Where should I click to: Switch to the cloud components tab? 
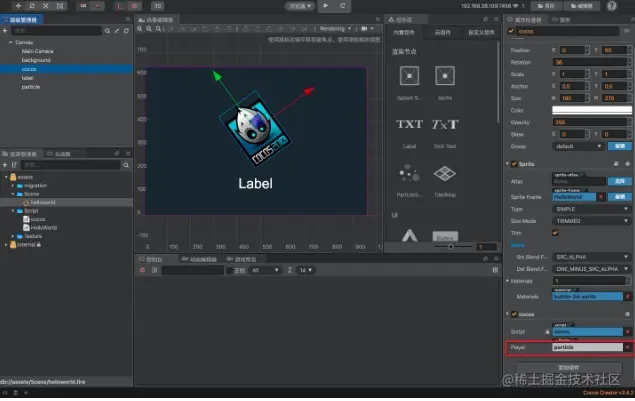click(442, 32)
